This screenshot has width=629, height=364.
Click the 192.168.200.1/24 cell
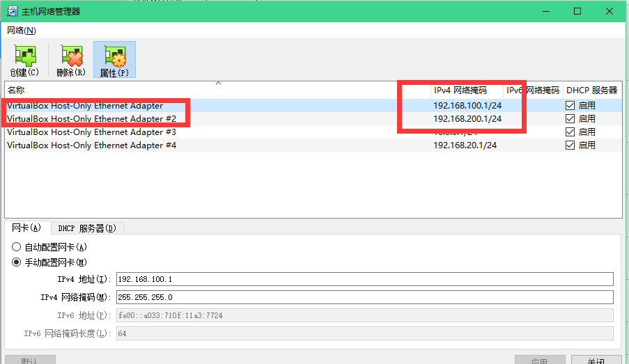coord(467,118)
